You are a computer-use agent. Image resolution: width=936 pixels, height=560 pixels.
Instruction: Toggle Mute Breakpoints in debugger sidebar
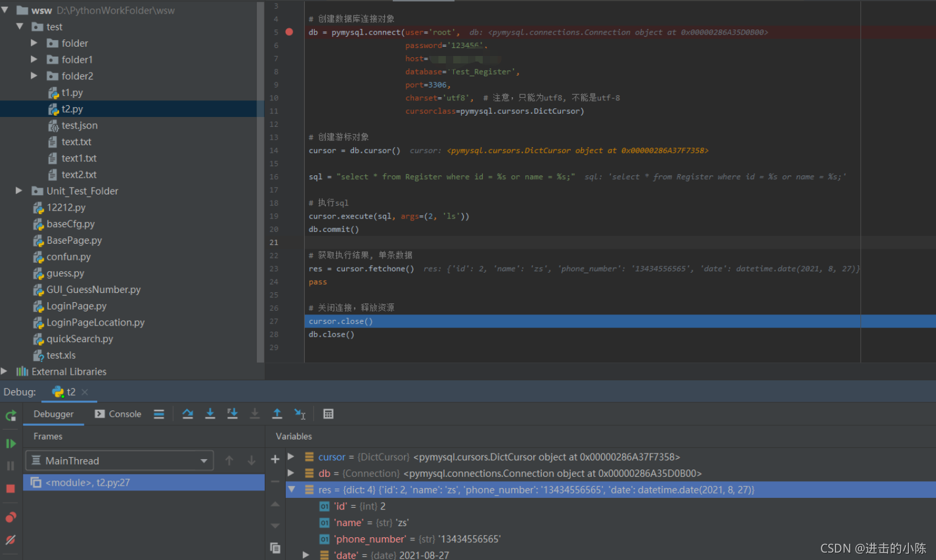coord(10,540)
